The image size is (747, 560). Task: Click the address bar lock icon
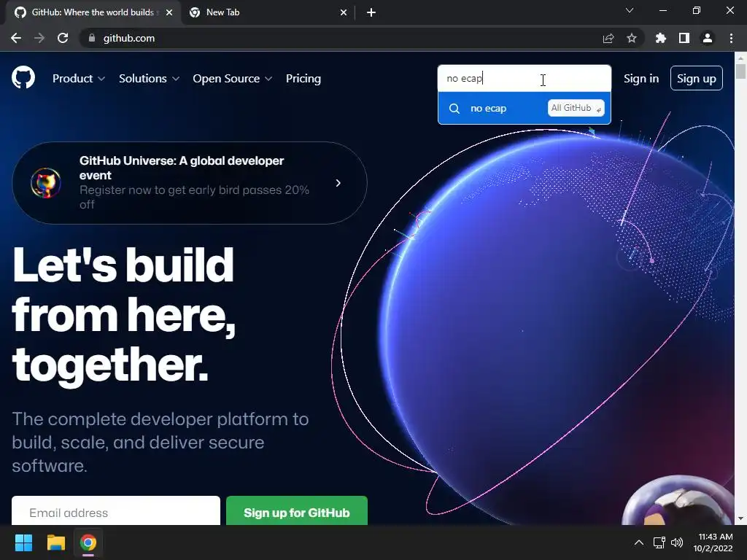(x=92, y=38)
